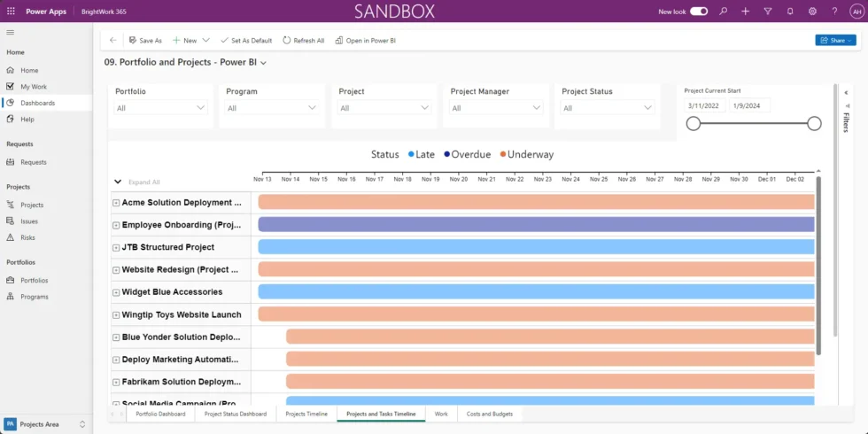
Task: Switch to the Costs and Budgets tab
Action: [x=489, y=414]
